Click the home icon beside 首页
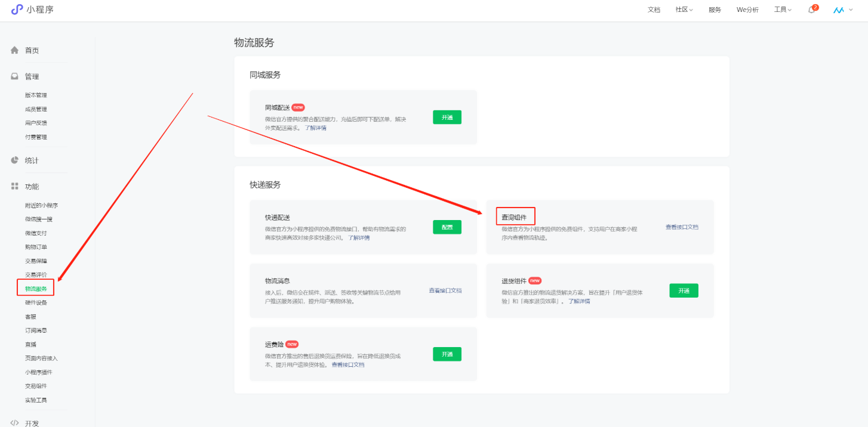This screenshot has width=868, height=427. (x=15, y=50)
